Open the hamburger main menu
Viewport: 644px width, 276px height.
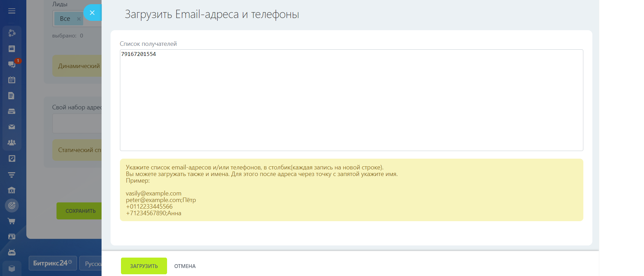coord(12,11)
